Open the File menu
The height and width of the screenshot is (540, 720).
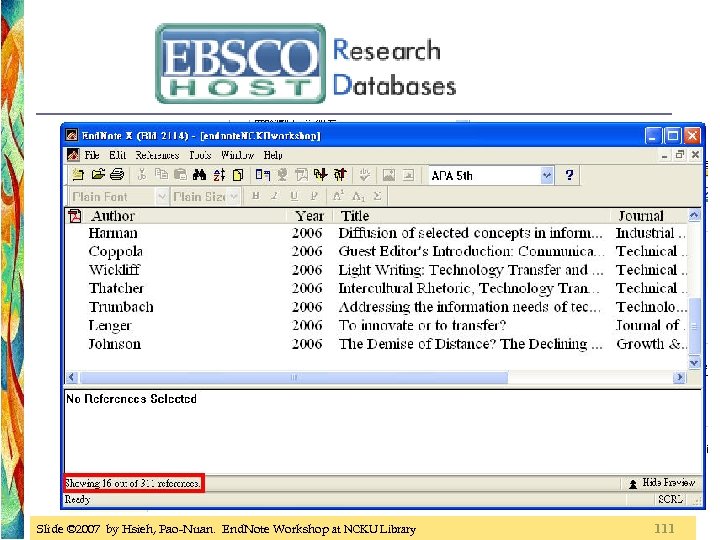point(92,155)
